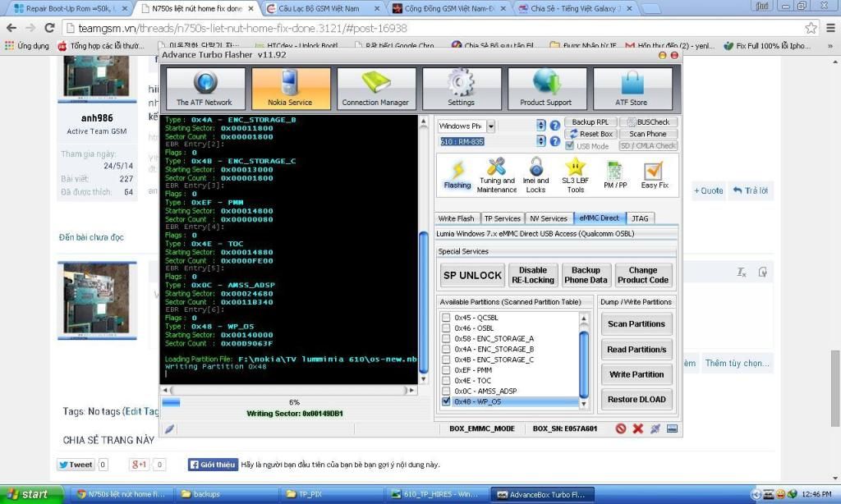Open the Chrome menu button
The width and height of the screenshot is (841, 504).
[830, 28]
